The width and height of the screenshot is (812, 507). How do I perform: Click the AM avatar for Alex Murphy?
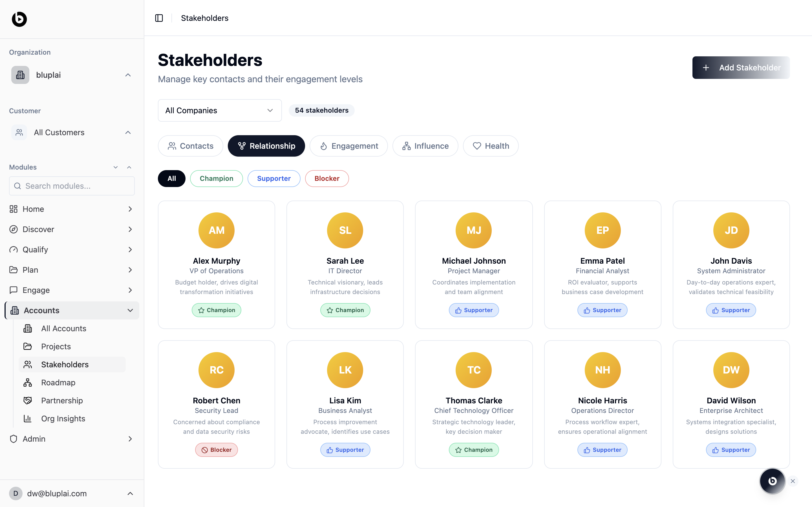coord(217,230)
